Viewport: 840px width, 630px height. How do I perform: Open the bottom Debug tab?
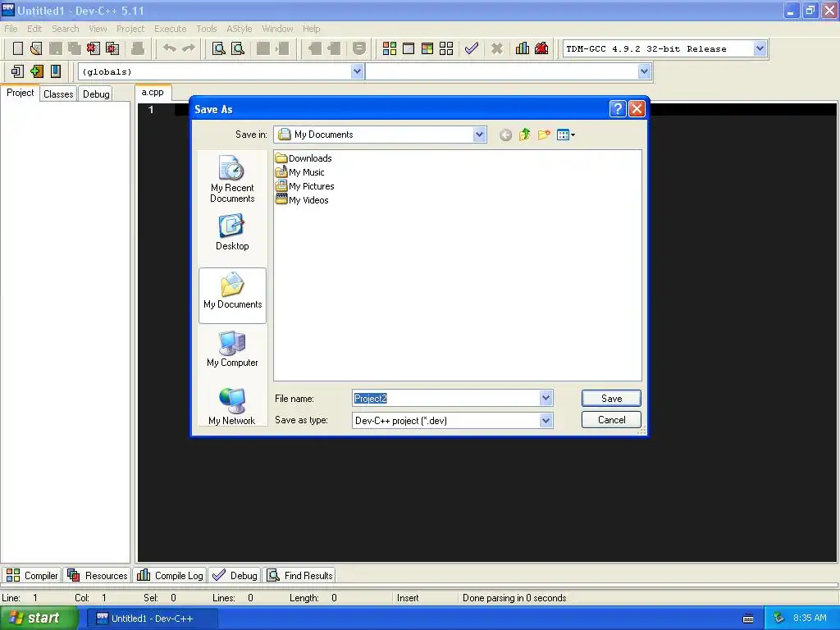pyautogui.click(x=235, y=575)
